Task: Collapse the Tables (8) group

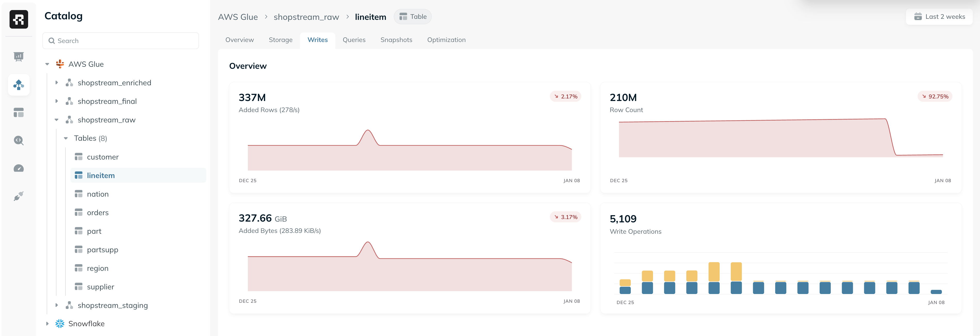Action: 66,138
